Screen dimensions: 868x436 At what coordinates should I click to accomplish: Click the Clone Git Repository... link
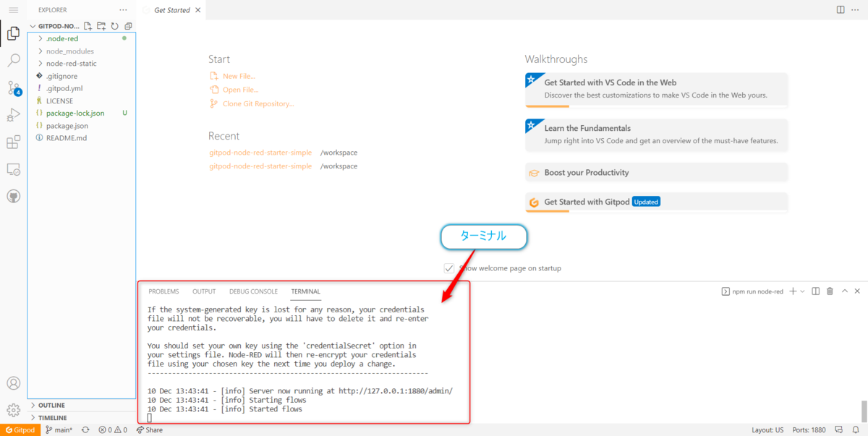pyautogui.click(x=258, y=103)
